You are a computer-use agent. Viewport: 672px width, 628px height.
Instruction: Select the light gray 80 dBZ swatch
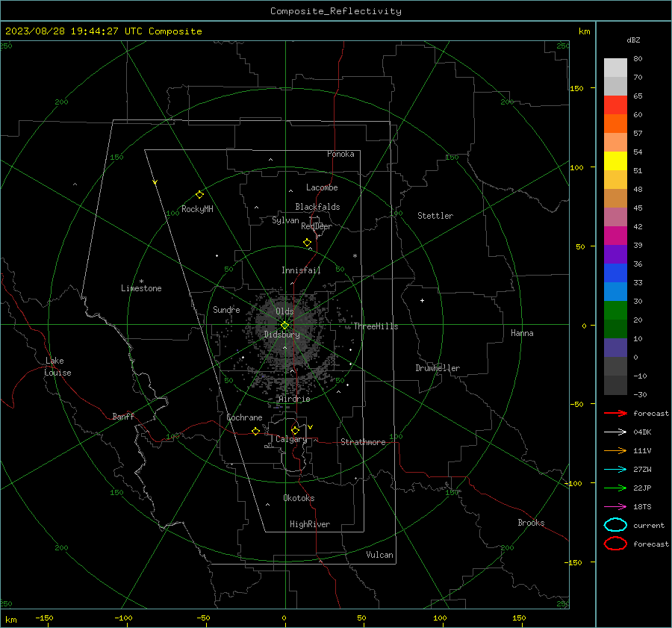point(615,68)
